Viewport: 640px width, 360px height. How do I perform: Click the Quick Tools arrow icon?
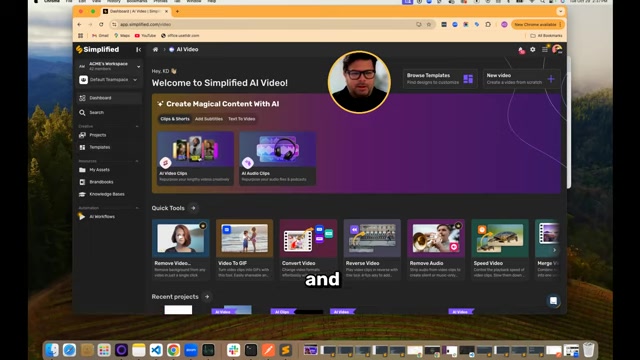193,208
